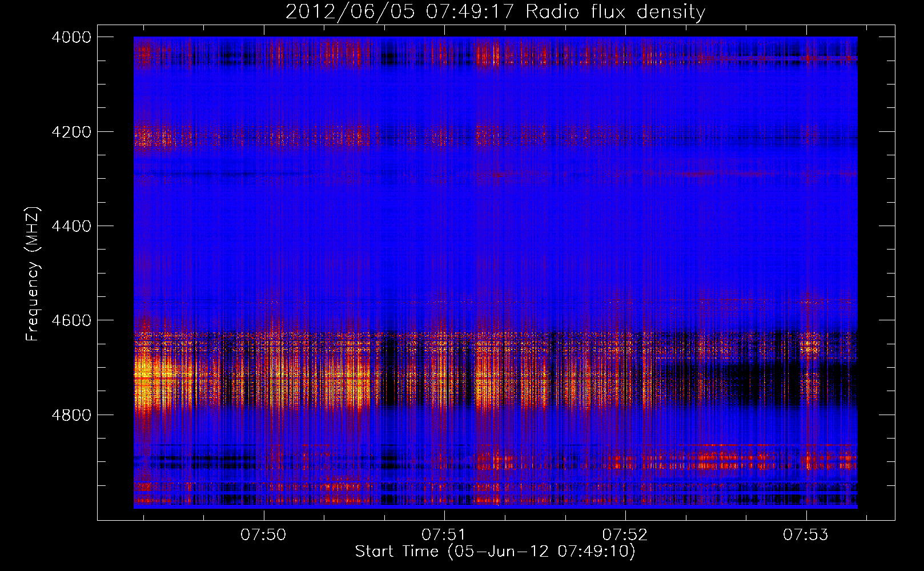
Task: Click the 07:51 time tick label
Action: [444, 534]
